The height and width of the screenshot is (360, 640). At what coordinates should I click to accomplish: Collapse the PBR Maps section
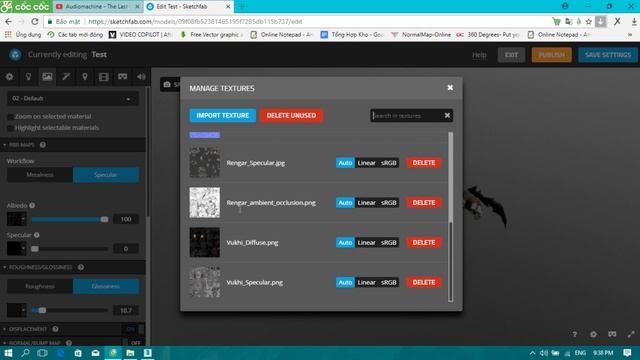[21, 145]
